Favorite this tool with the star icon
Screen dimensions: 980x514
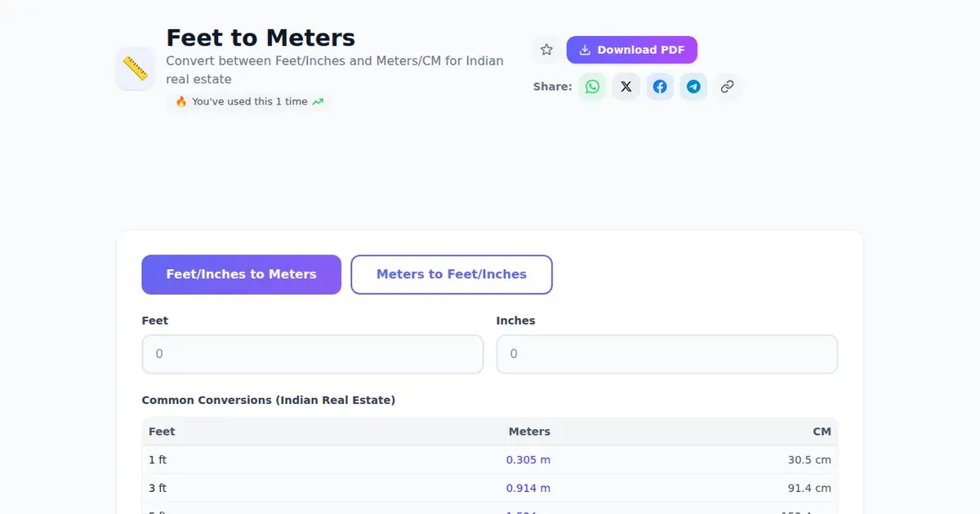(x=547, y=50)
